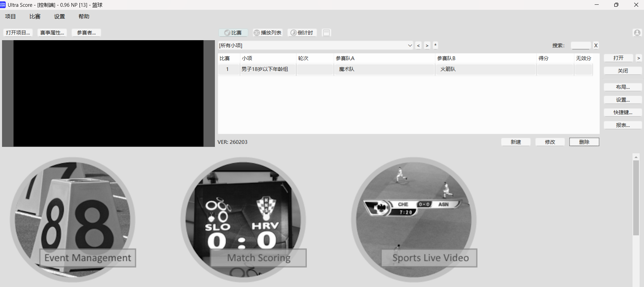
Task: Open the 设置 menu in menu bar
Action: click(59, 17)
